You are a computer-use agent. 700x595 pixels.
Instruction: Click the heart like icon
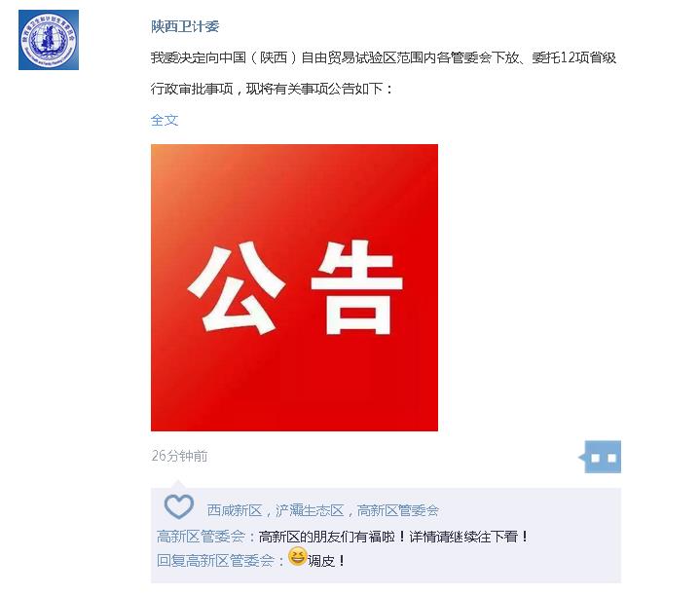click(179, 506)
